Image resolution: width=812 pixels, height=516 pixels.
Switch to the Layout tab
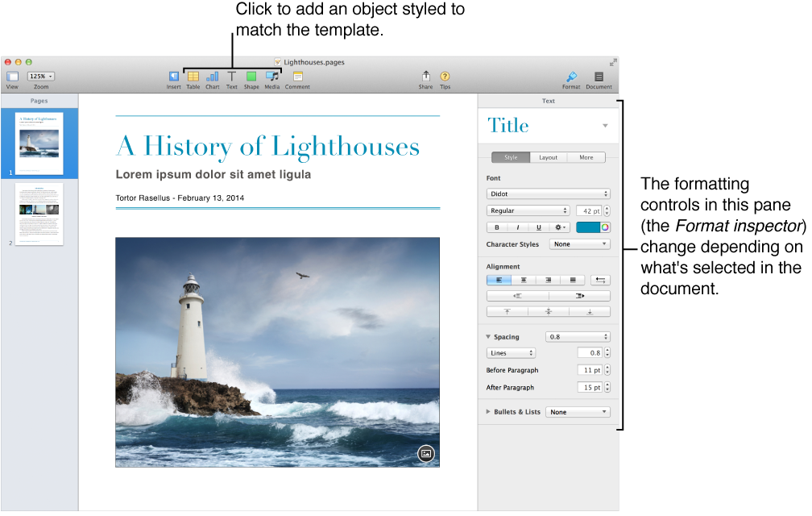[x=549, y=157]
